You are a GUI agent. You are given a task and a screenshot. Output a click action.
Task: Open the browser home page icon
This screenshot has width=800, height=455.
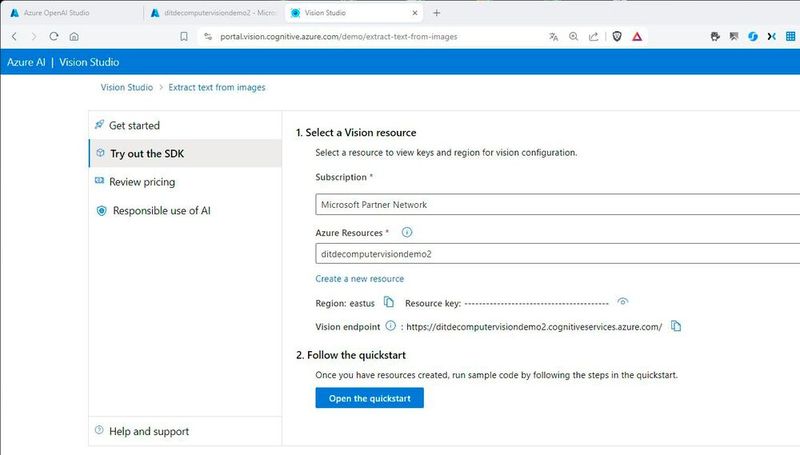pyautogui.click(x=74, y=36)
